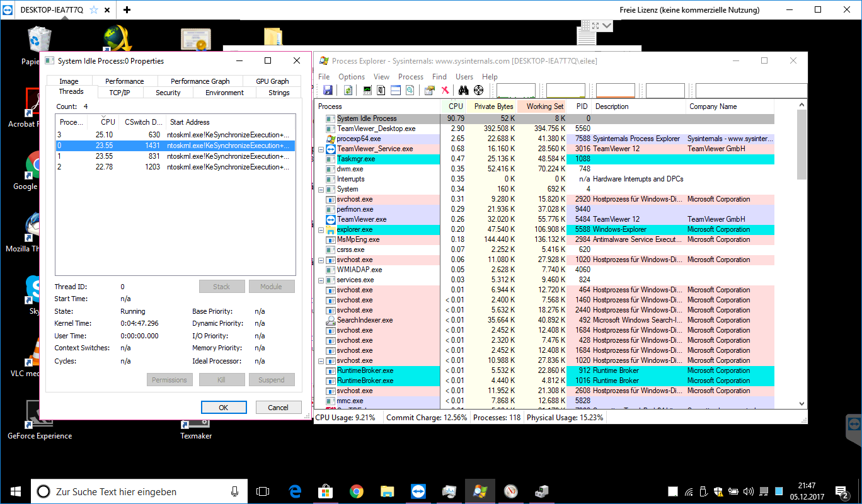
Task: Open File Explorer from the taskbar
Action: [x=387, y=491]
